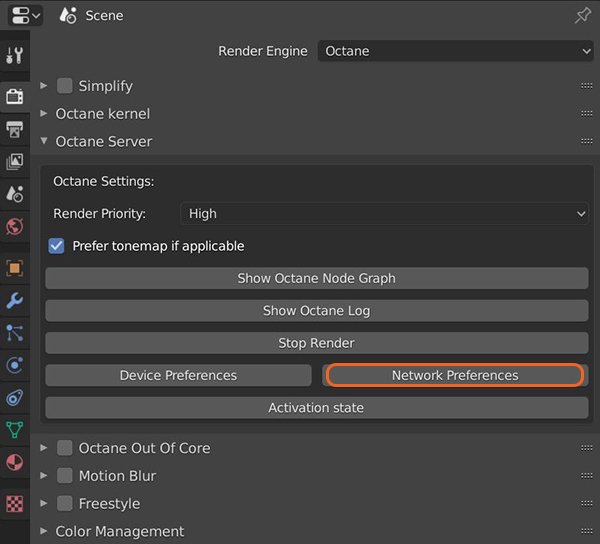Open the editor type selector icon
This screenshot has height=544, width=600.
(25, 16)
